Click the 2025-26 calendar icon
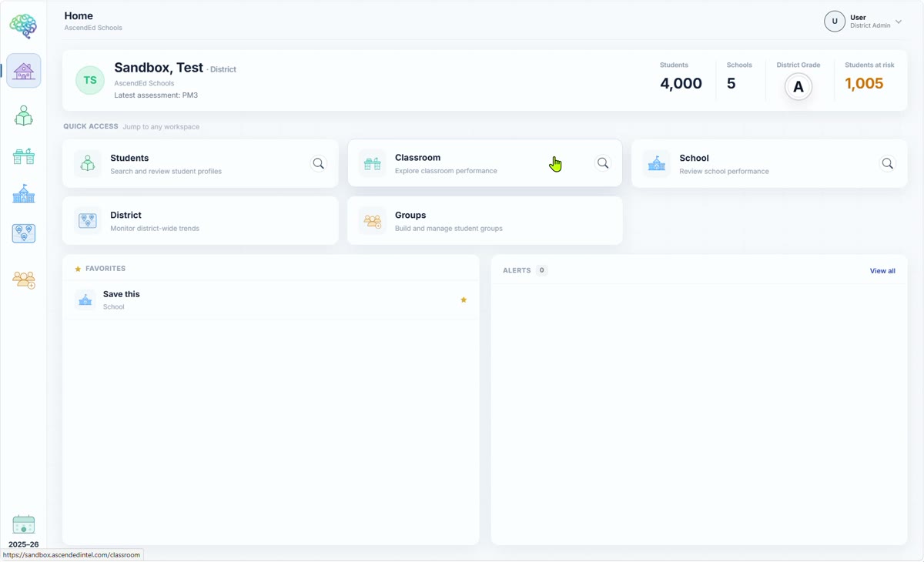This screenshot has width=924, height=562. point(24,525)
